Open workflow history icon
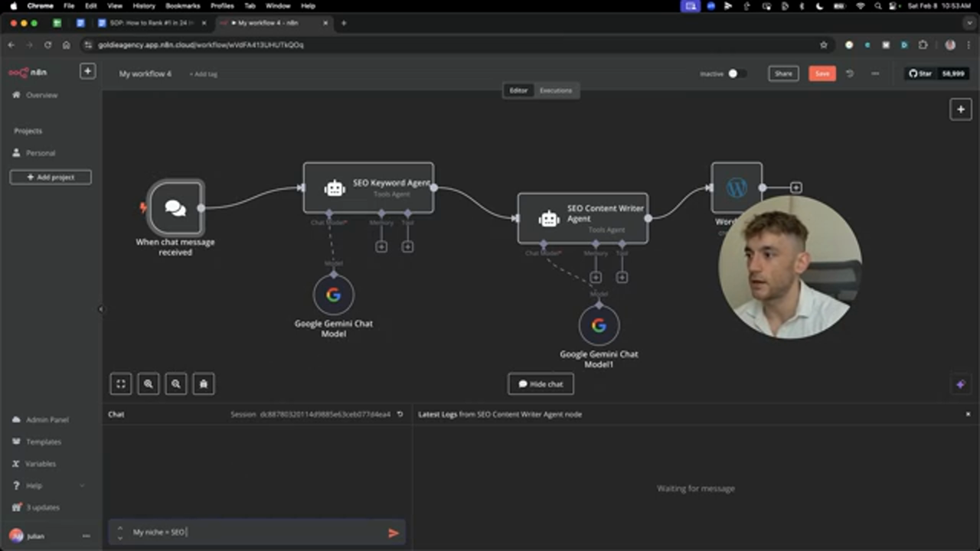Viewport: 980px width, 551px height. 850,73
